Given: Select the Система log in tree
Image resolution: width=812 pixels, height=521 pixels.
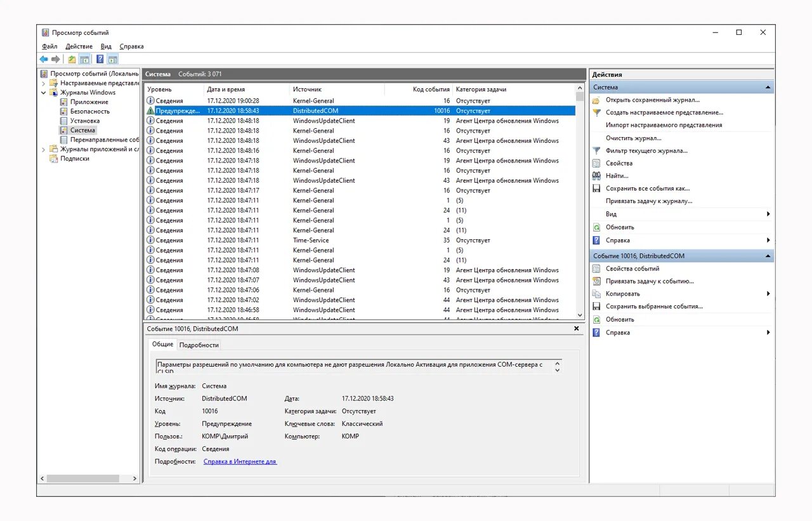Looking at the screenshot, I should 82,130.
